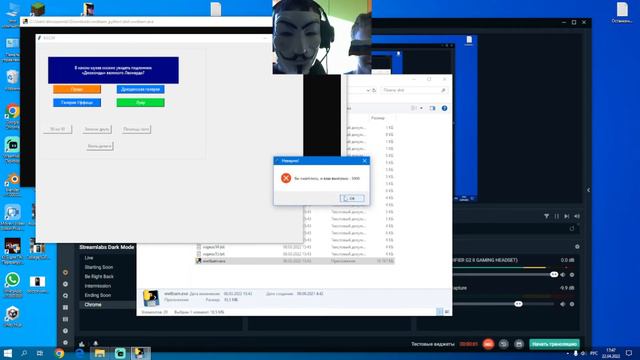Screen dimensions: 640x360
Task: Open the Streamlabs Dark Mode scene collection dropdown
Action: pyautogui.click(x=107, y=247)
